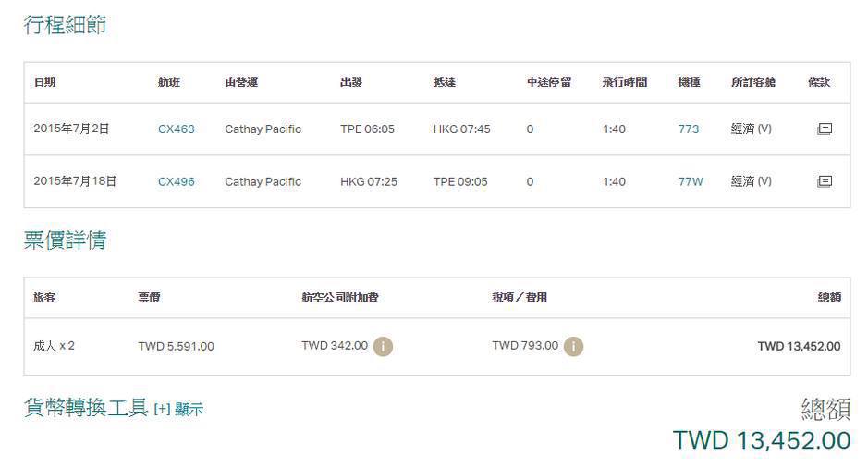
Task: Click the grand total TWD 13,452.00
Action: coord(762,441)
